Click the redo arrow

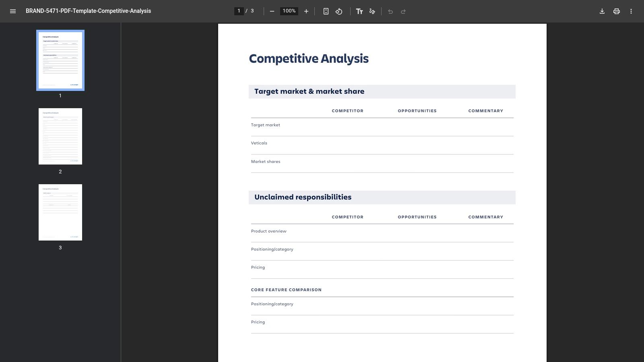[x=403, y=11]
